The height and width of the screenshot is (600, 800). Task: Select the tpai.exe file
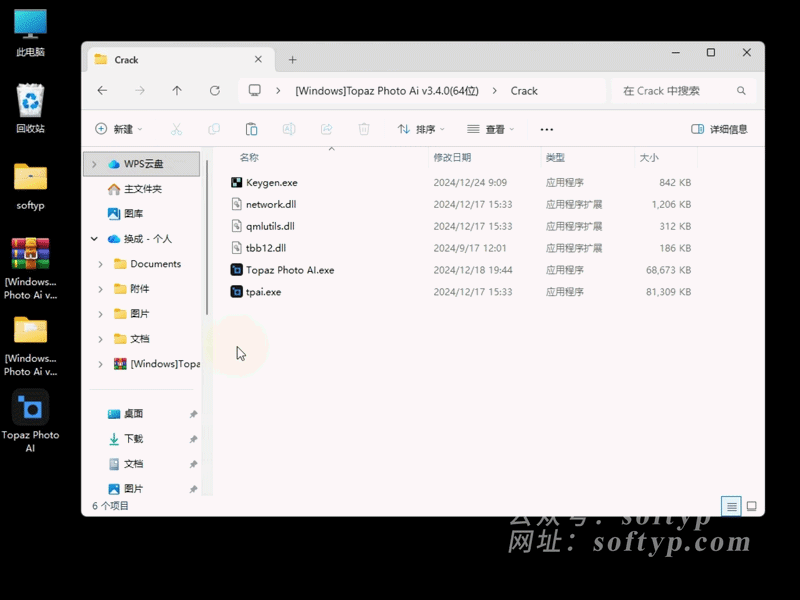pos(263,292)
